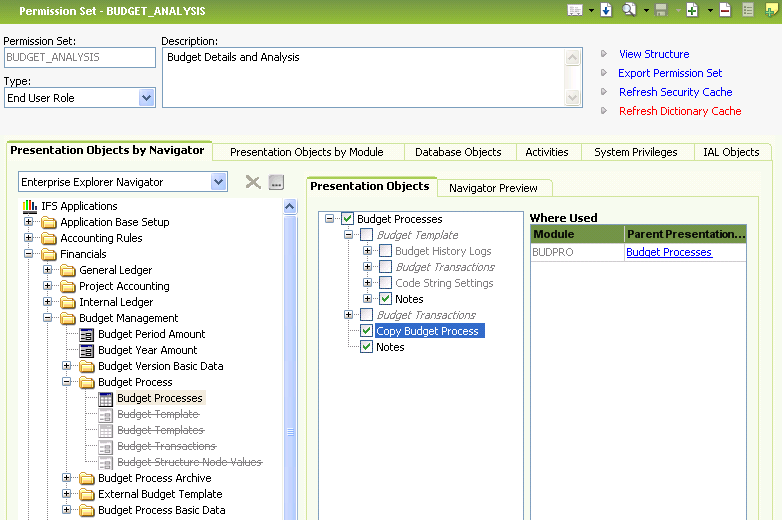
Task: Check the Budget History Logs checkbox
Action: [385, 251]
